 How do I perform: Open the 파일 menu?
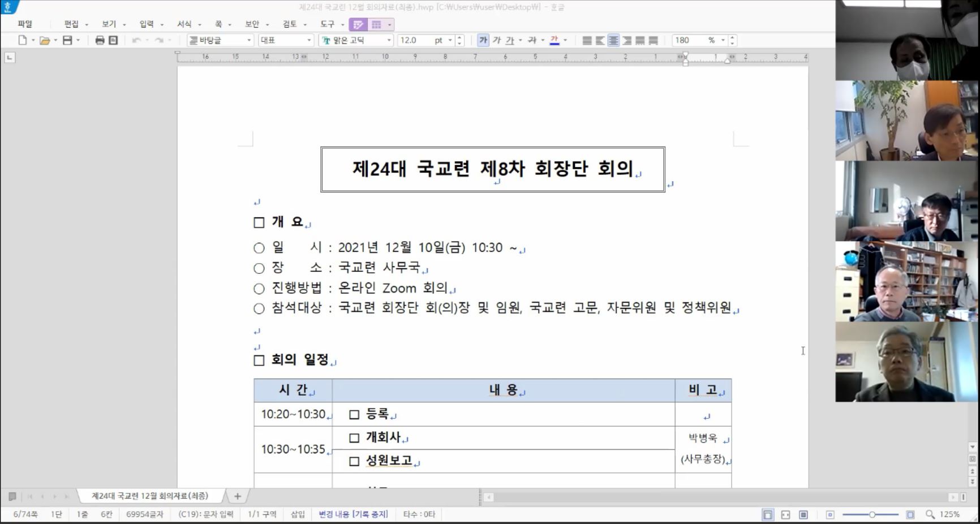point(25,24)
